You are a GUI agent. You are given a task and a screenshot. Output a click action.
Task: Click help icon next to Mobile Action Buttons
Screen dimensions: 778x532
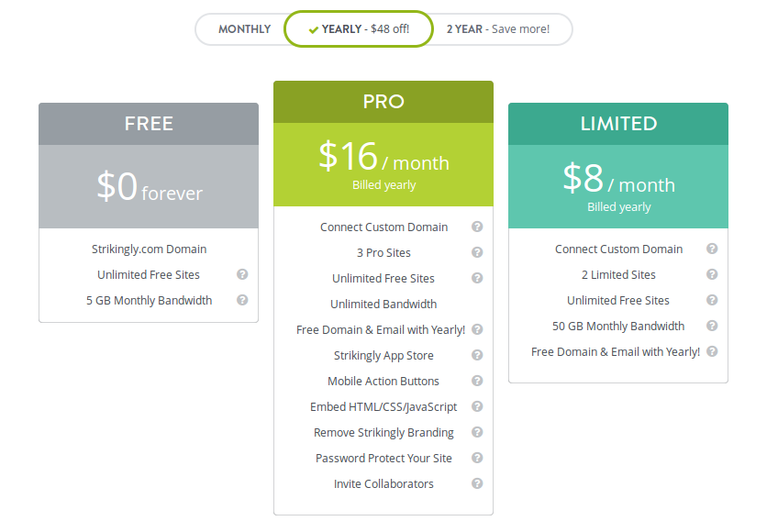pyautogui.click(x=477, y=382)
